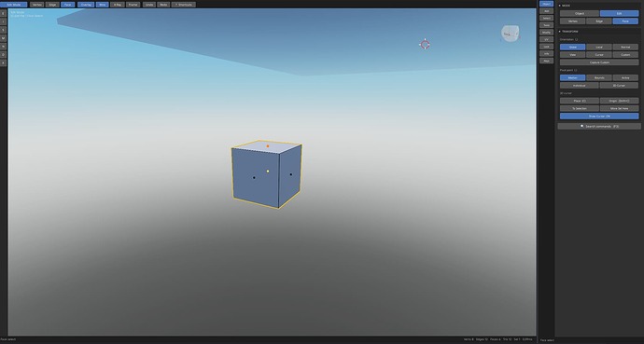The width and height of the screenshot is (644, 344).
Task: Switch to Edge select in the top toolbar
Action: [x=52, y=5]
